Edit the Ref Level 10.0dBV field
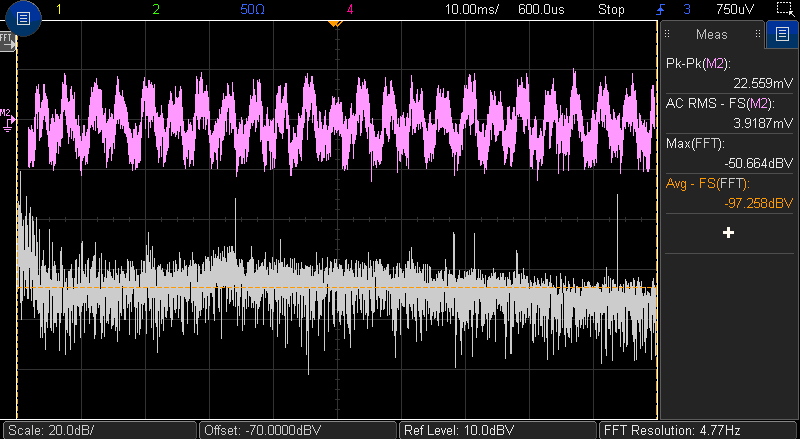800x439 pixels. pos(498,430)
